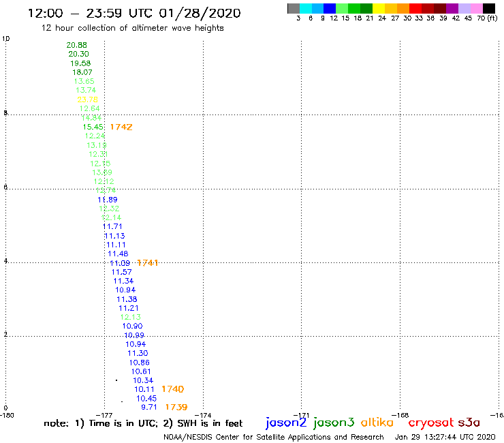Click the wave height value 11.38

click(127, 299)
